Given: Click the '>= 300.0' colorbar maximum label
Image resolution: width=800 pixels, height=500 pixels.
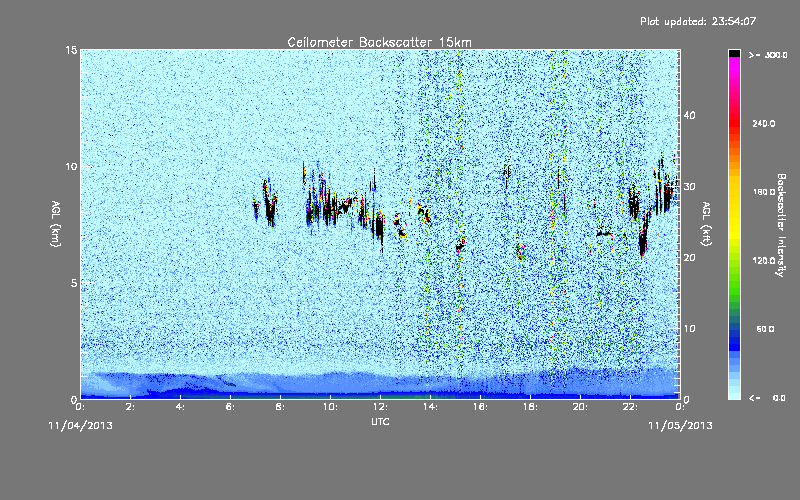Looking at the screenshot, I should [x=768, y=55].
